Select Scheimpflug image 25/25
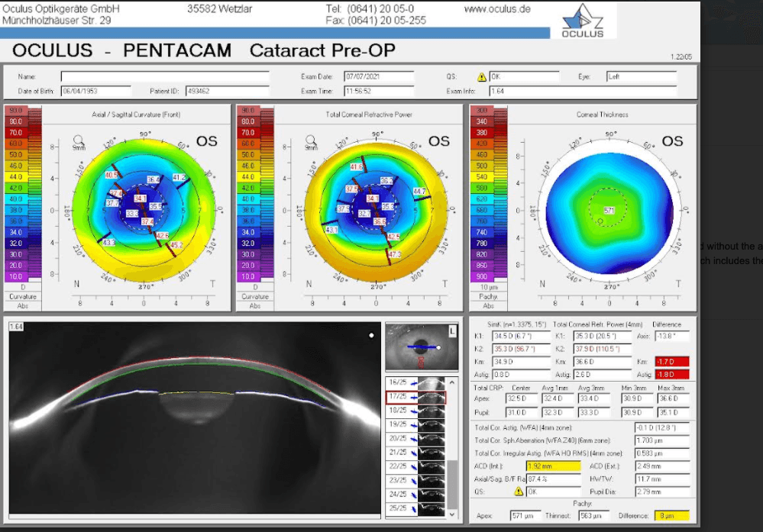763x532 pixels. [415, 508]
